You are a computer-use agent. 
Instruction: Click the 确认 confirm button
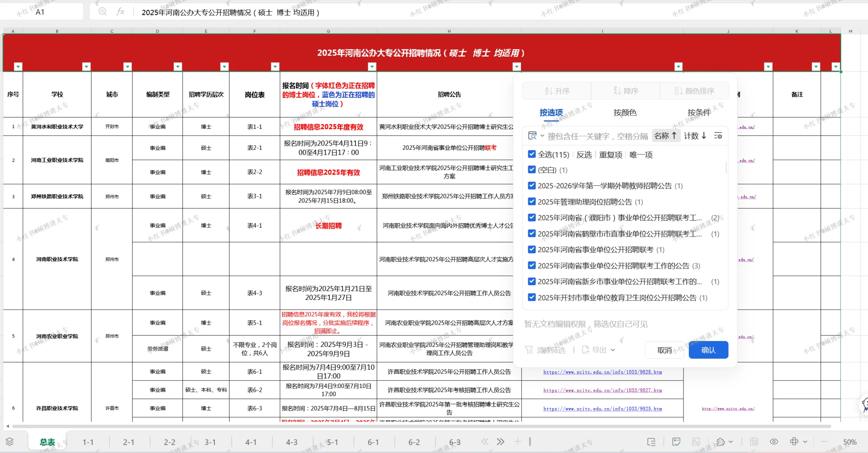coord(708,350)
